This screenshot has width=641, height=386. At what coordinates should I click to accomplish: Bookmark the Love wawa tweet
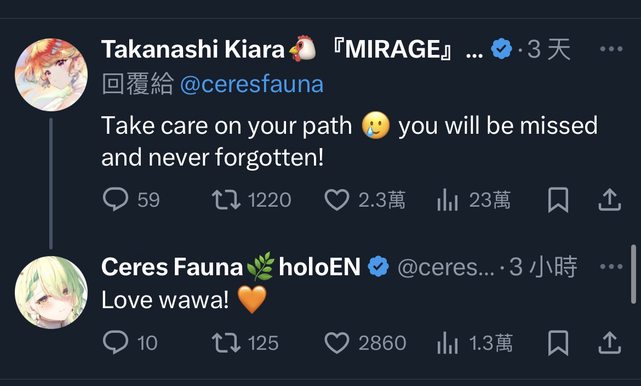[558, 343]
